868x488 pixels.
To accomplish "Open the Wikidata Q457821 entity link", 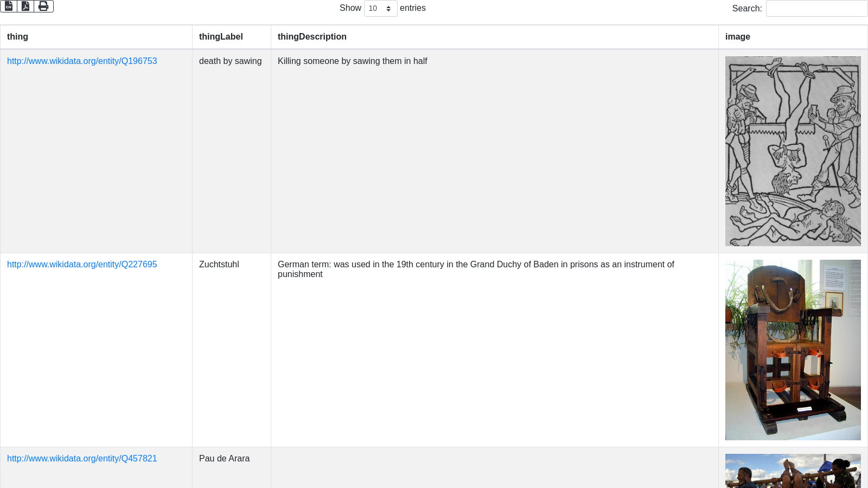I will click(82, 459).
